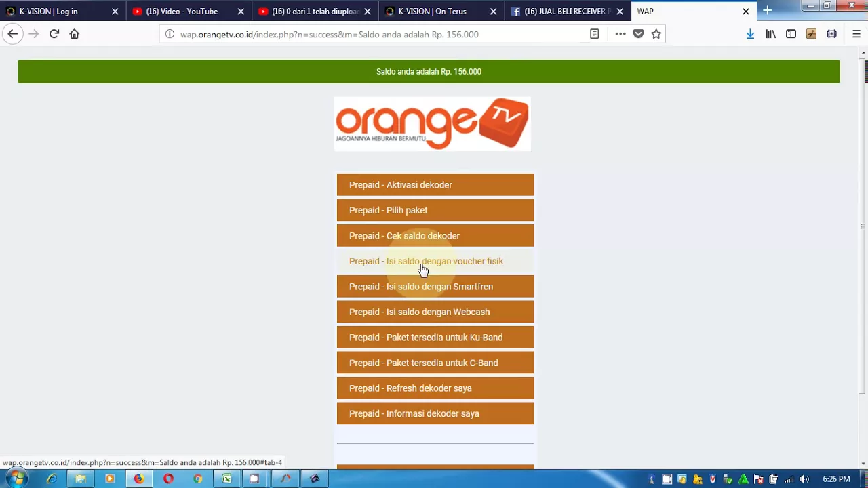Open Prepaid - Isi saldo dengan voucher fisik

pos(435,261)
